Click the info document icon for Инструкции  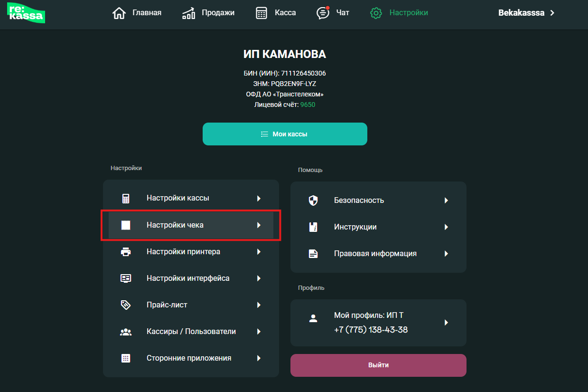click(313, 227)
